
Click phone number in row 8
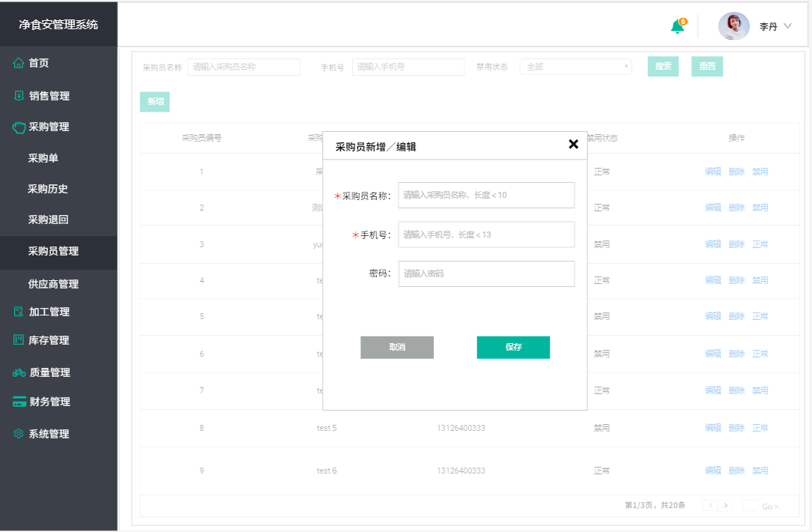pyautogui.click(x=461, y=428)
